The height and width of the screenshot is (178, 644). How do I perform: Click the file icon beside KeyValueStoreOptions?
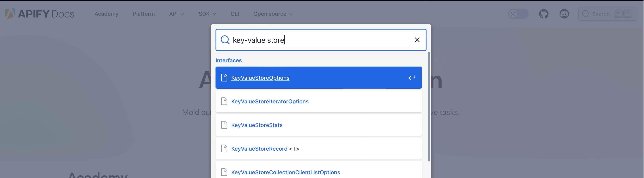pyautogui.click(x=224, y=78)
